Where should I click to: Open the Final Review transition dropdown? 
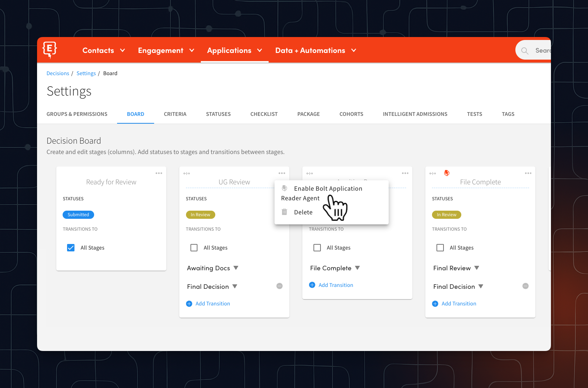coord(456,268)
